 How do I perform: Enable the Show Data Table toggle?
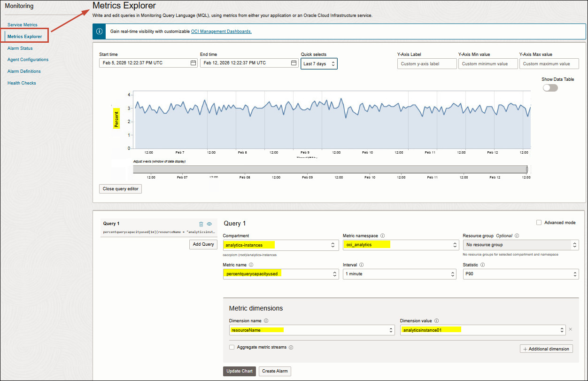pyautogui.click(x=549, y=87)
